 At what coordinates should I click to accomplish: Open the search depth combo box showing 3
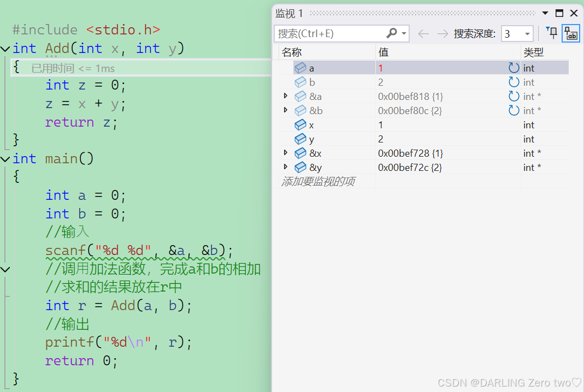click(x=517, y=34)
